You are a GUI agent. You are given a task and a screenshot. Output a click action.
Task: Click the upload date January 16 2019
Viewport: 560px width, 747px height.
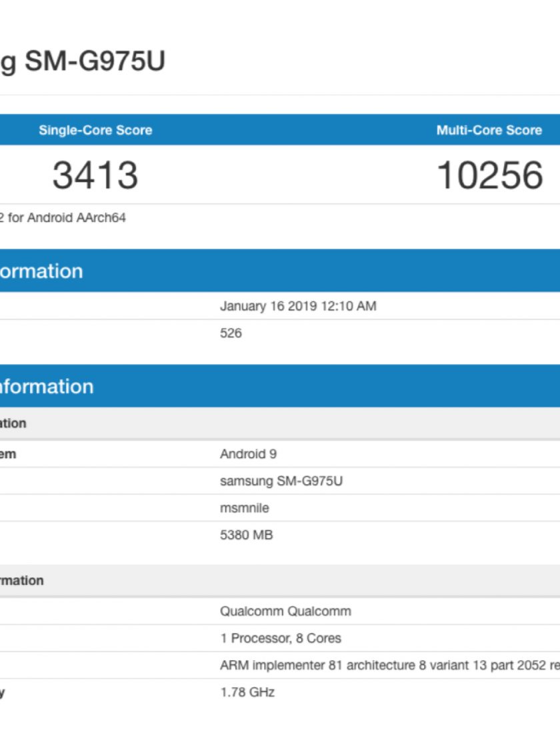pos(298,306)
